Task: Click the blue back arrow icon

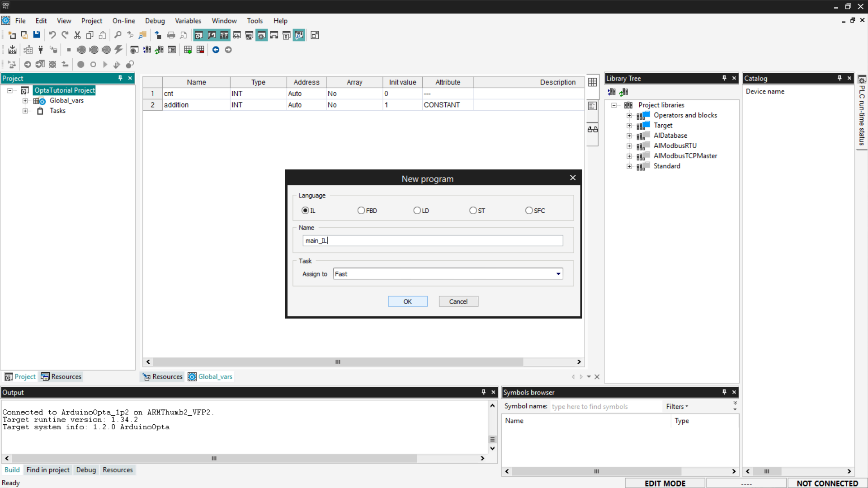Action: pos(216,50)
